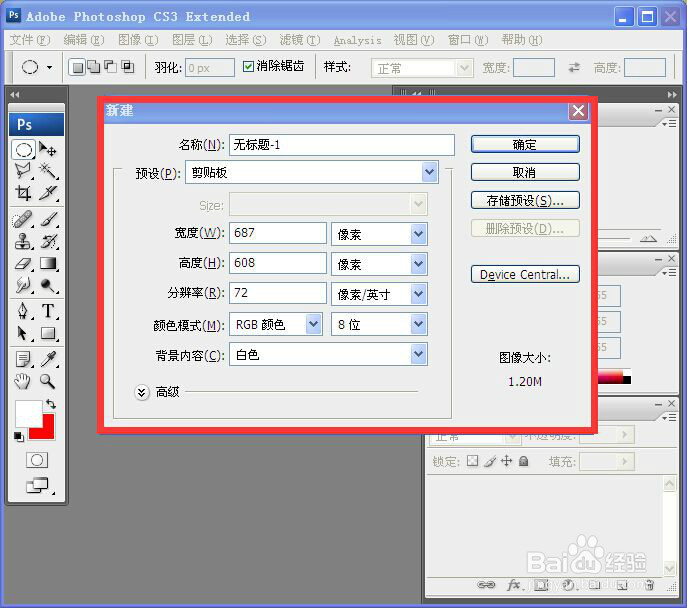687x608 pixels.
Task: Choose the Healing Brush tool
Action: click(x=23, y=219)
